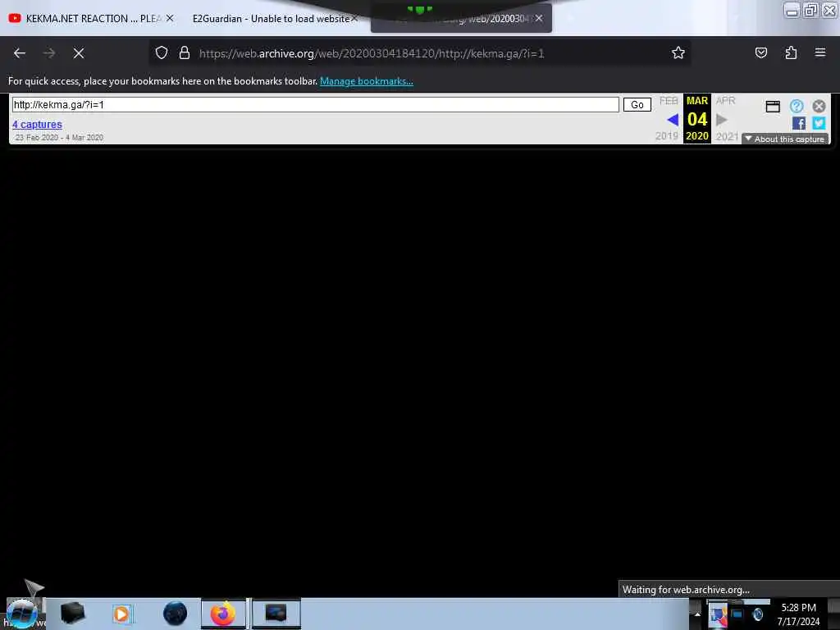Open the Windows Start orb
Viewport: 840px width, 630px height.
21,614
